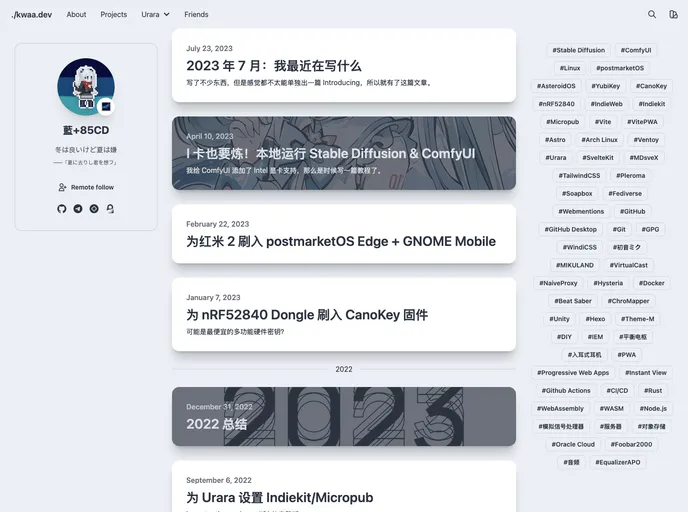Screen dimensions: 688x512
Task: Select the #Webmentions tag
Action: tap(581, 211)
